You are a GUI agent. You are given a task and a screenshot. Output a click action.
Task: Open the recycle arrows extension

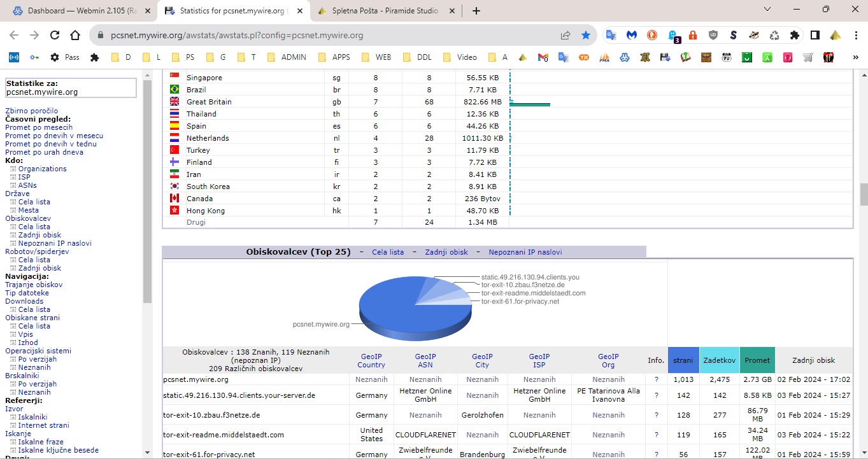point(774,36)
